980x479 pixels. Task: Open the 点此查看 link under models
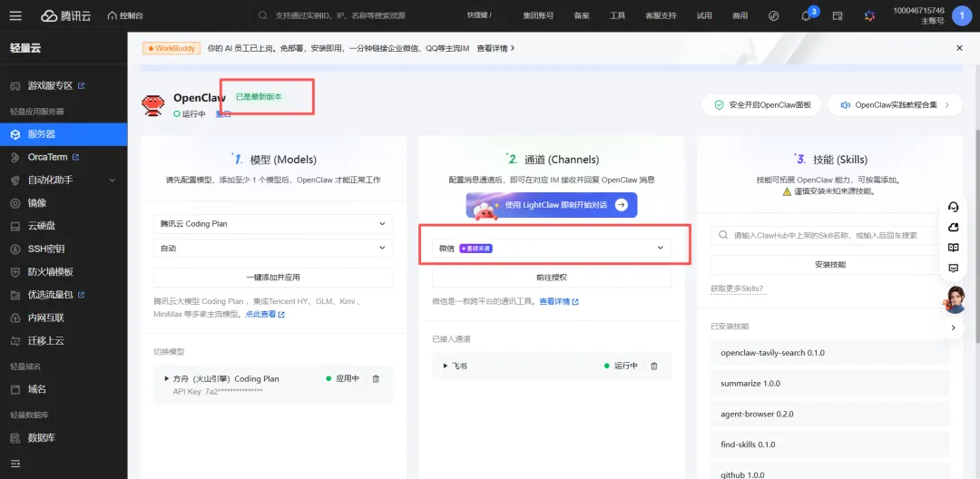click(265, 314)
